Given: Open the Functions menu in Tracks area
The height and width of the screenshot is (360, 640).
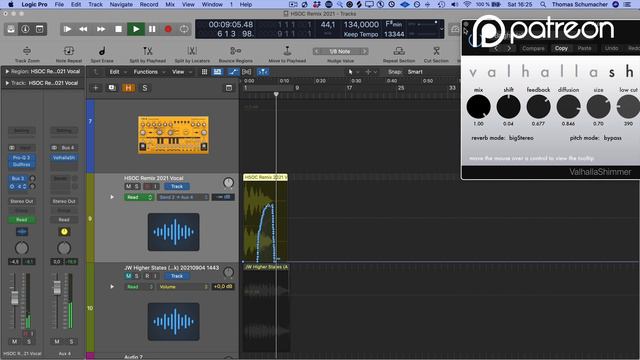Looking at the screenshot, I should (x=149, y=72).
